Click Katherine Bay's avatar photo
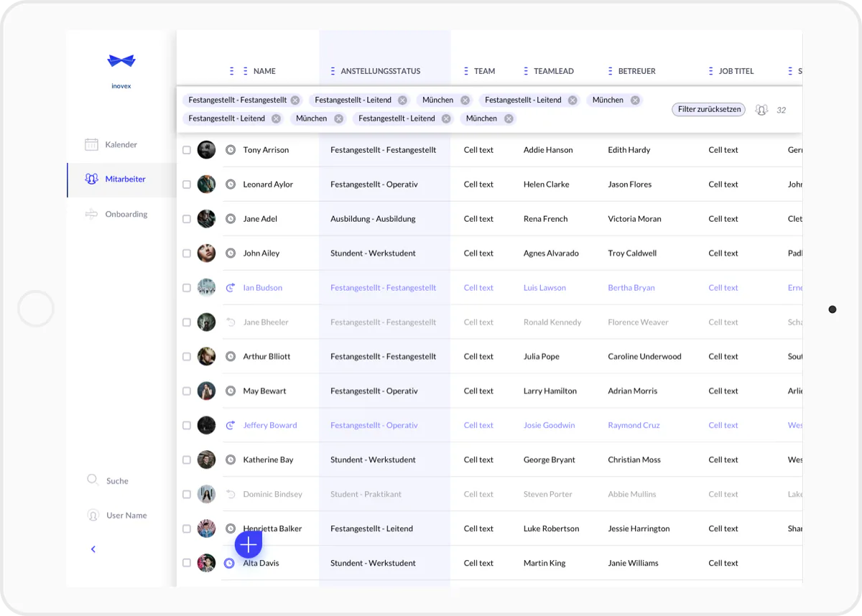 click(207, 460)
